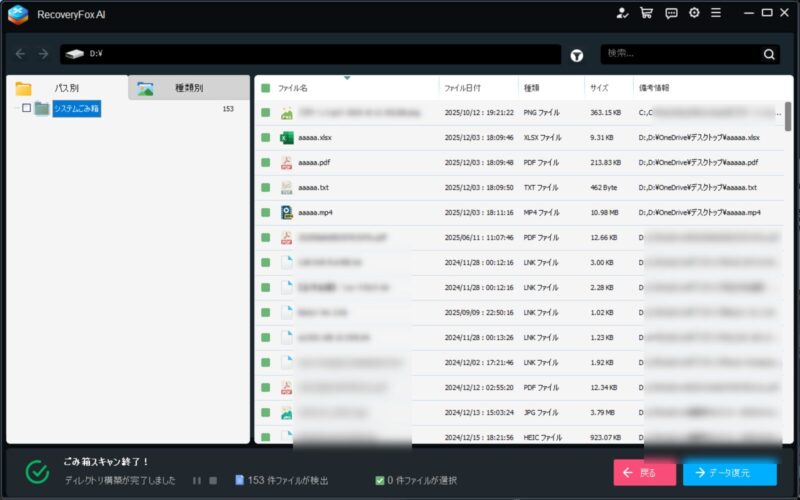The height and width of the screenshot is (500, 800).
Task: Click the search magnifier icon
Action: [769, 55]
